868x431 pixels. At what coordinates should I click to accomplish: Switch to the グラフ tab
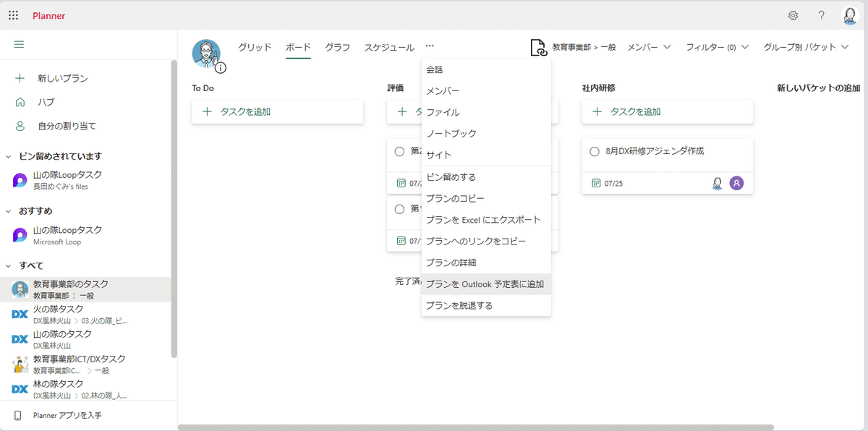337,47
